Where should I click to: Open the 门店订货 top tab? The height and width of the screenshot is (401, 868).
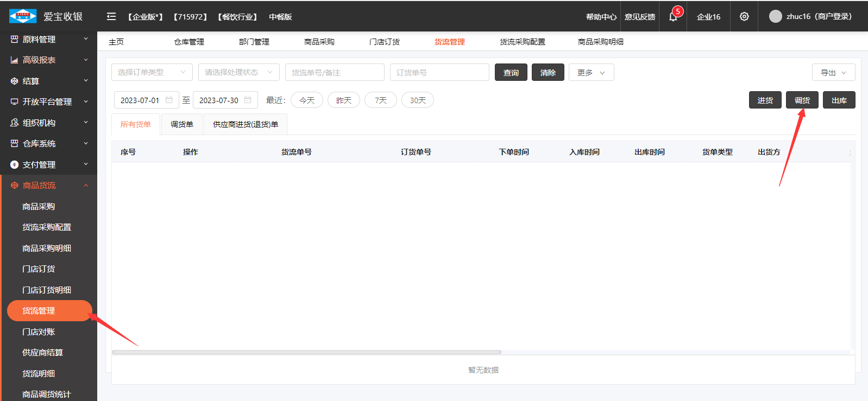pyautogui.click(x=385, y=42)
